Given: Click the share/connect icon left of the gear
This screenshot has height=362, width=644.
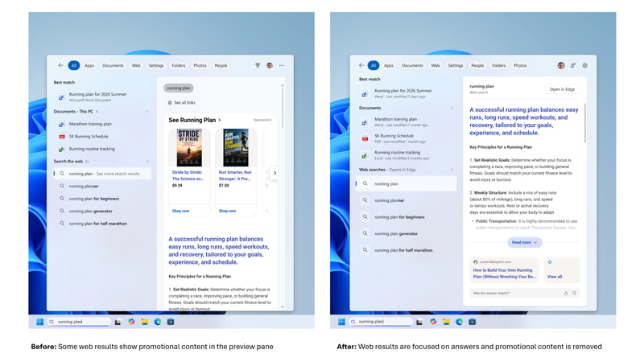Looking at the screenshot, I should click(x=573, y=65).
